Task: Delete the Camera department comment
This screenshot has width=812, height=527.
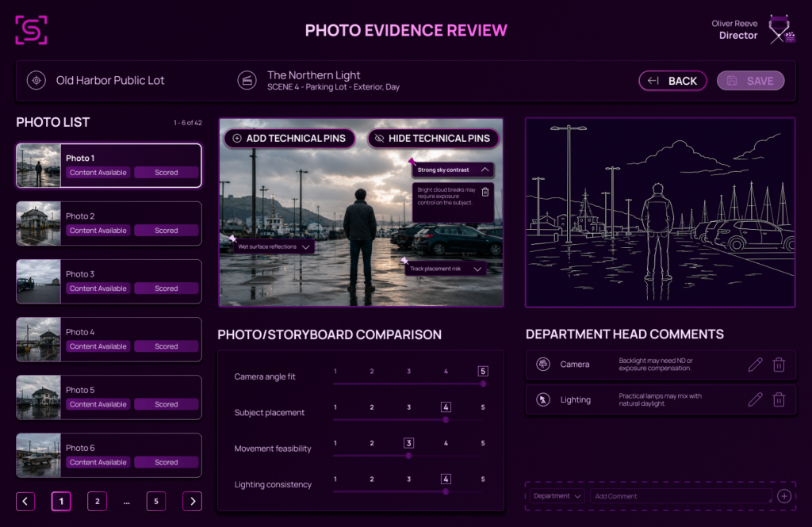Action: [x=779, y=365]
